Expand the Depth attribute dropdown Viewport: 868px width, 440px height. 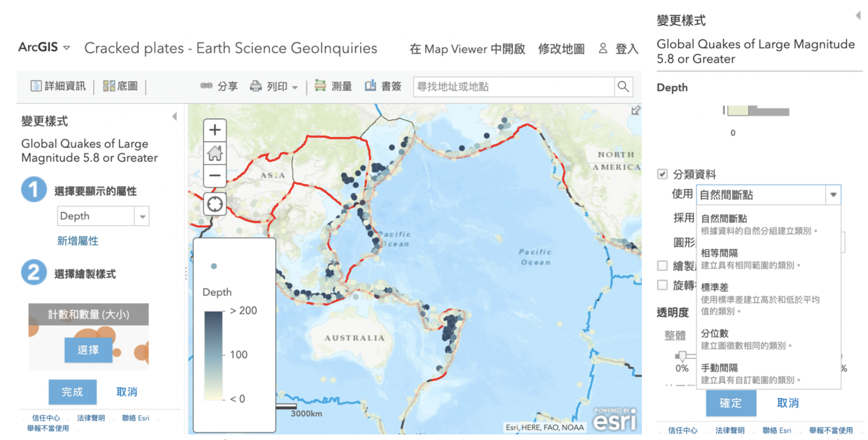click(x=142, y=216)
